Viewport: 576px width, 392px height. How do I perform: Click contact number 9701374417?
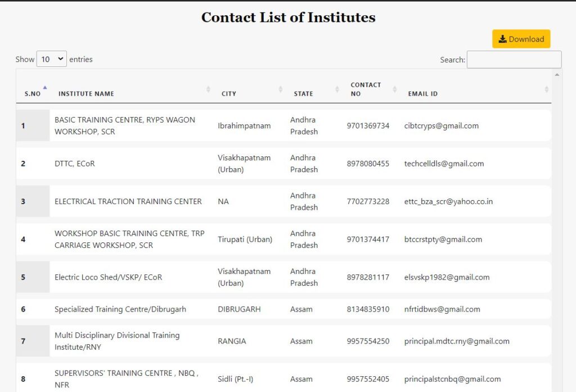[368, 239]
